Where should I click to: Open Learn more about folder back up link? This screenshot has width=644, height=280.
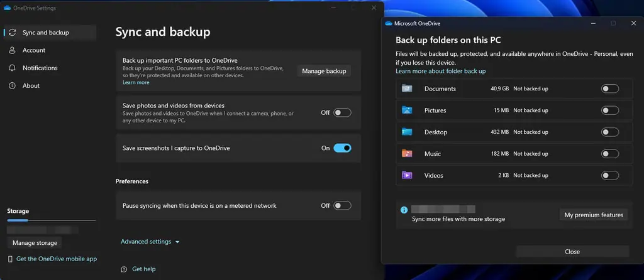[x=441, y=71]
